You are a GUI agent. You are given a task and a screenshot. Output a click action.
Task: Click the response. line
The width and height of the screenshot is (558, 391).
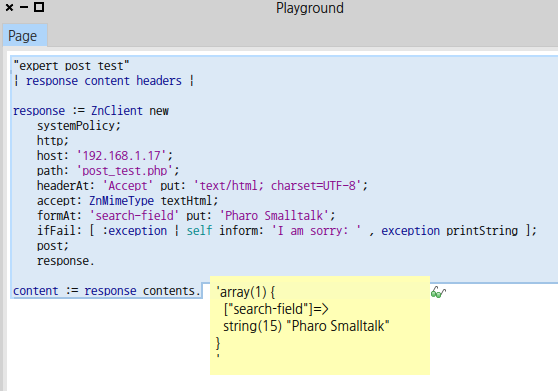click(x=65, y=261)
